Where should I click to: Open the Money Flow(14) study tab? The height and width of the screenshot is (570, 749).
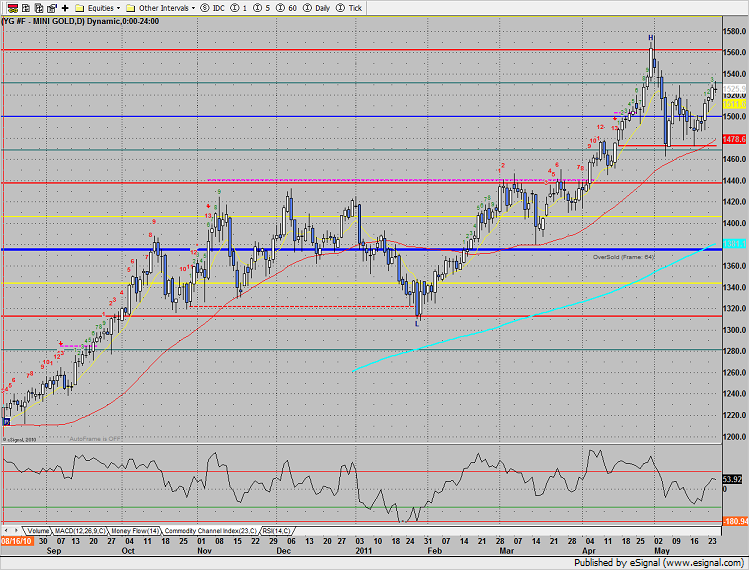tap(135, 531)
